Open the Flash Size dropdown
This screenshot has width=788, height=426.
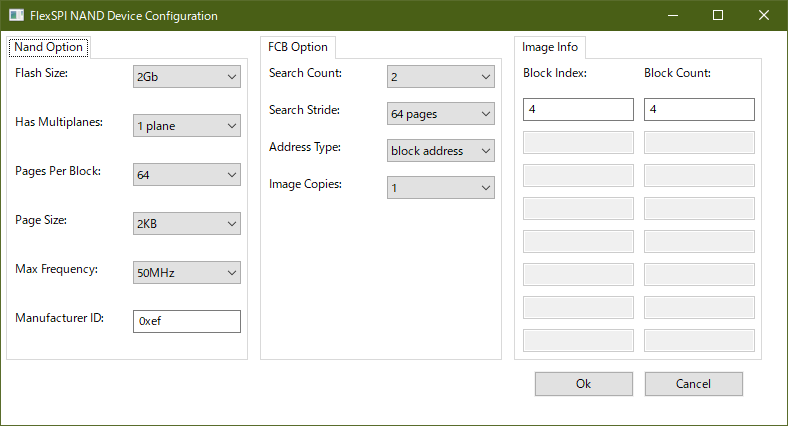(x=186, y=76)
